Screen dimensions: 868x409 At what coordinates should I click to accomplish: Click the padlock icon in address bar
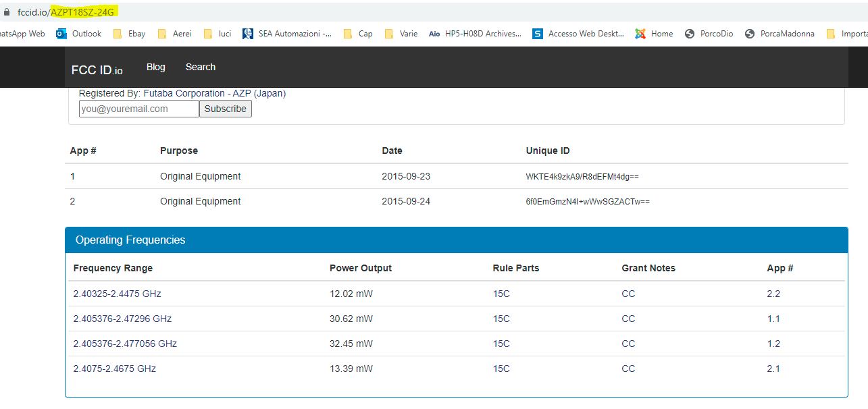(7, 11)
